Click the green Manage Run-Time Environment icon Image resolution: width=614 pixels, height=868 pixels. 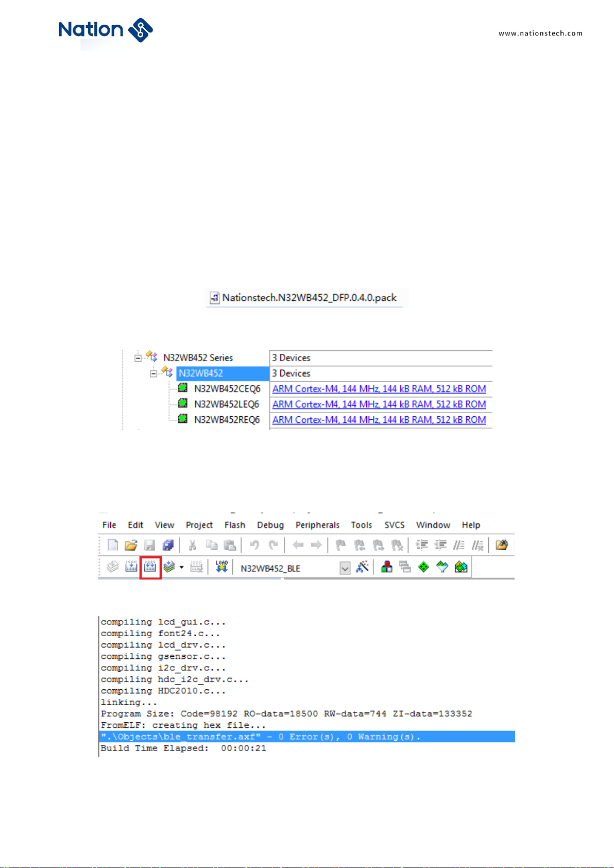[x=423, y=567]
